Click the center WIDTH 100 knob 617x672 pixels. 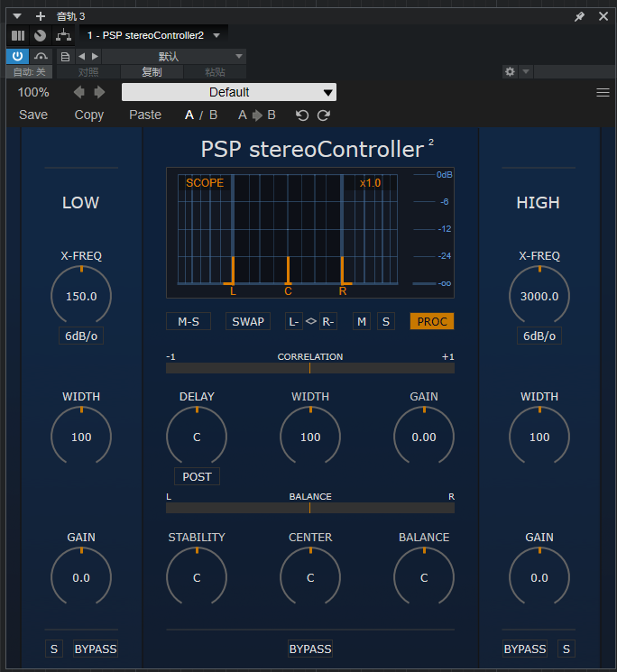310,437
